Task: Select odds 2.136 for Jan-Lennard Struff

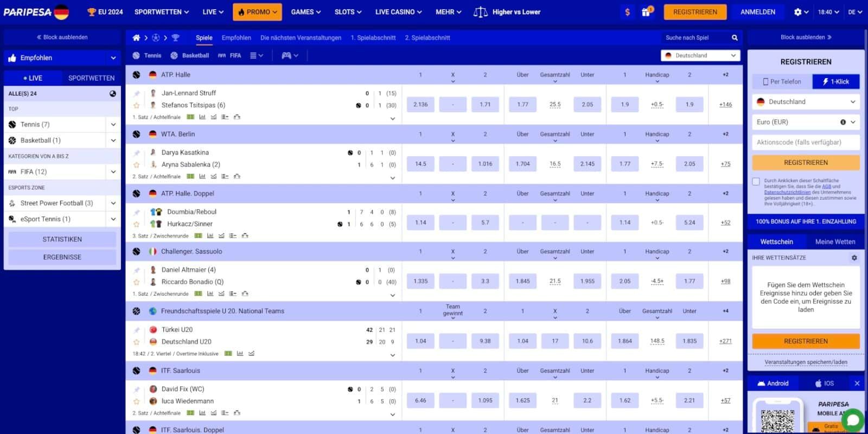Action: coord(420,105)
